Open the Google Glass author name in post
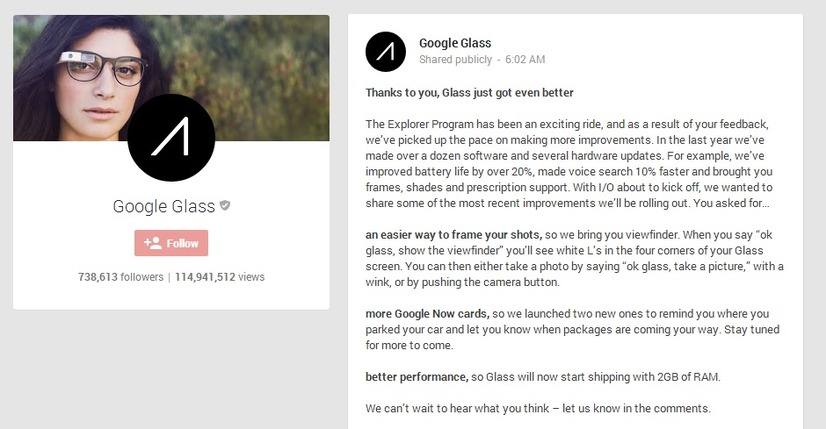 coord(455,43)
